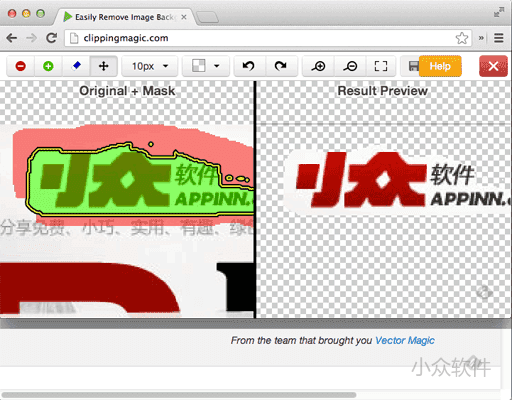Click the save floppy disk icon
This screenshot has height=400, width=512.
[413, 66]
